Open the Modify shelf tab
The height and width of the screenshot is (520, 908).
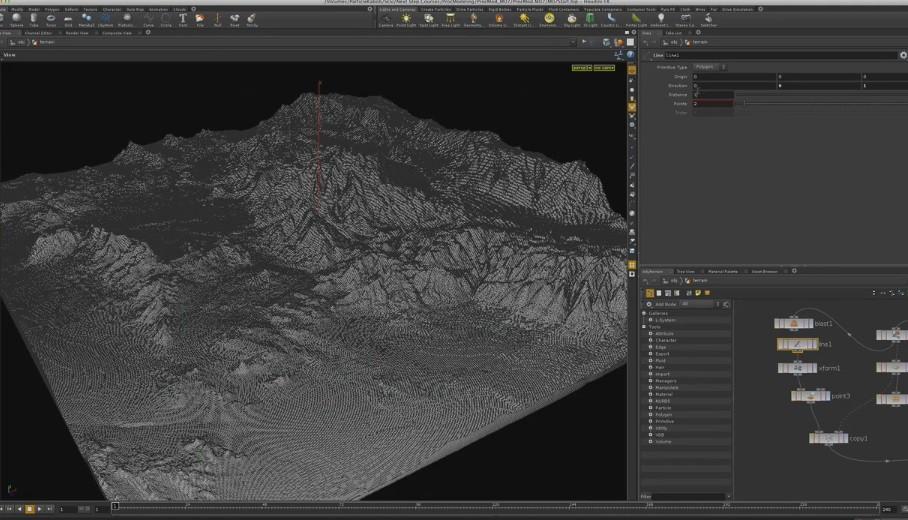17,9
